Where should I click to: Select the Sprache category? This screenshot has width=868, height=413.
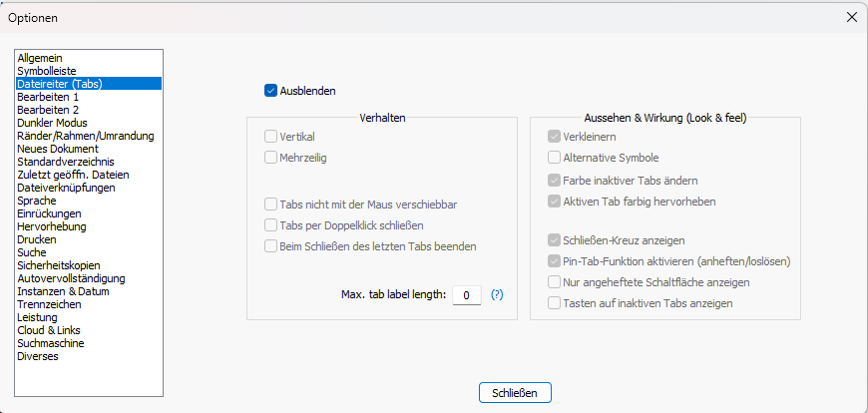pyautogui.click(x=36, y=201)
